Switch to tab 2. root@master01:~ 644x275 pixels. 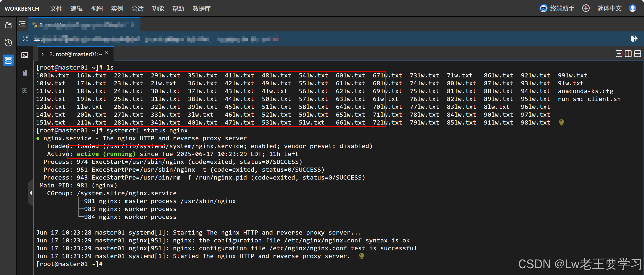pos(75,54)
